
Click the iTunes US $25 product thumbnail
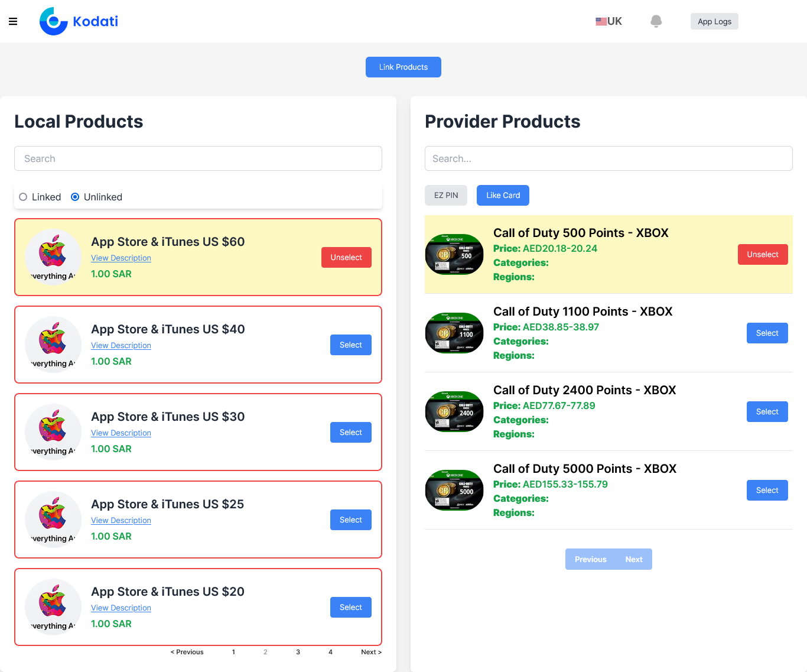click(53, 520)
